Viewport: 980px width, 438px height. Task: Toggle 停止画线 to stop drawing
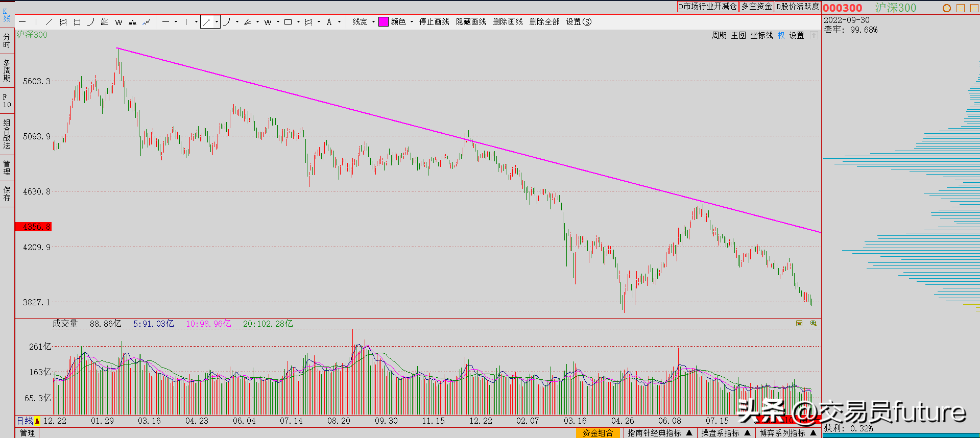[434, 22]
